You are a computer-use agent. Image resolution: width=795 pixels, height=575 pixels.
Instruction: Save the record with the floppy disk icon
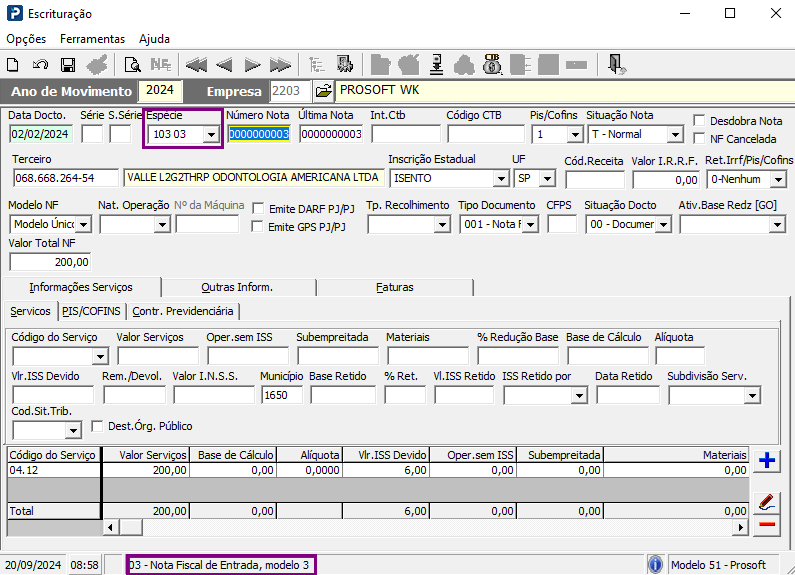tap(68, 65)
